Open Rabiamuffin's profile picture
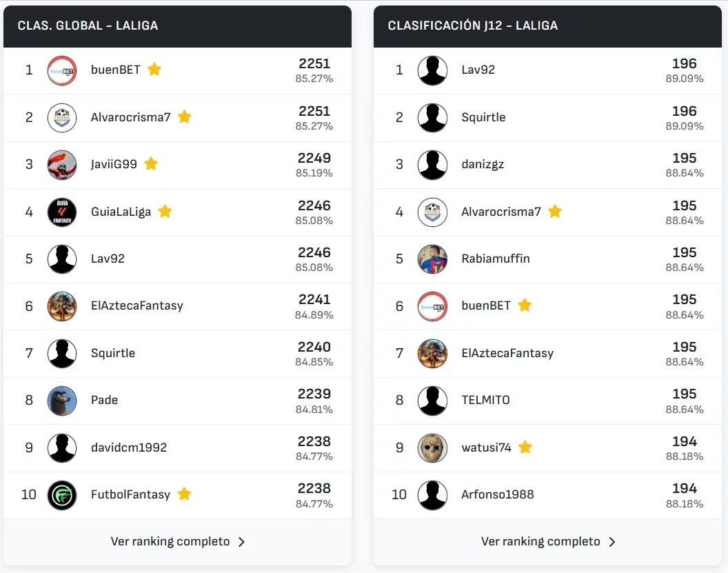Viewport: 728px width, 573px height. [432, 259]
